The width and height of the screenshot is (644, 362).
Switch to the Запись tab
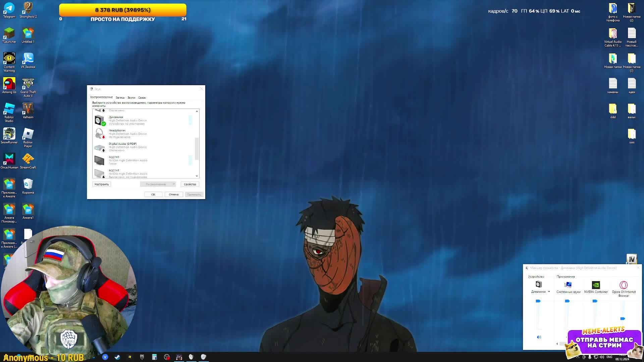120,98
